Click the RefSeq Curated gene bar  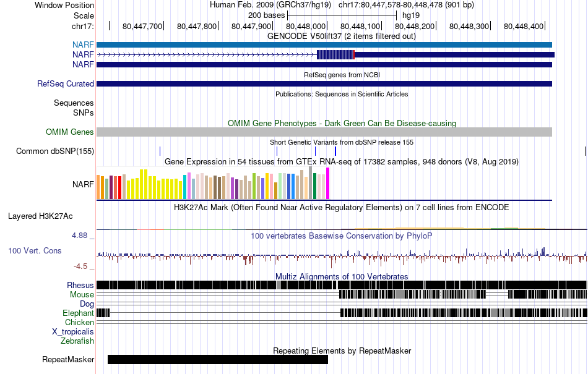pyautogui.click(x=324, y=84)
